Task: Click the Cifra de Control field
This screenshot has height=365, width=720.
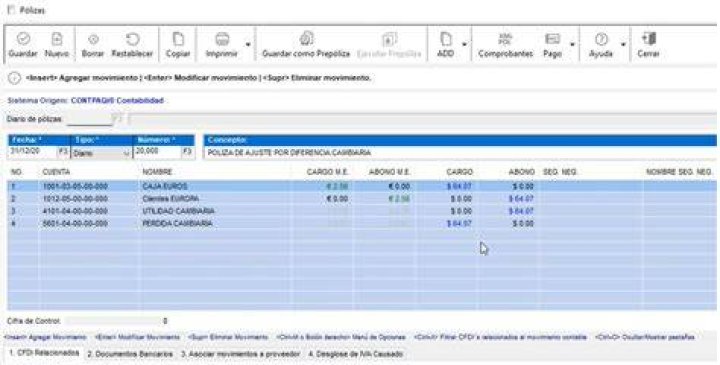Action: pyautogui.click(x=117, y=321)
